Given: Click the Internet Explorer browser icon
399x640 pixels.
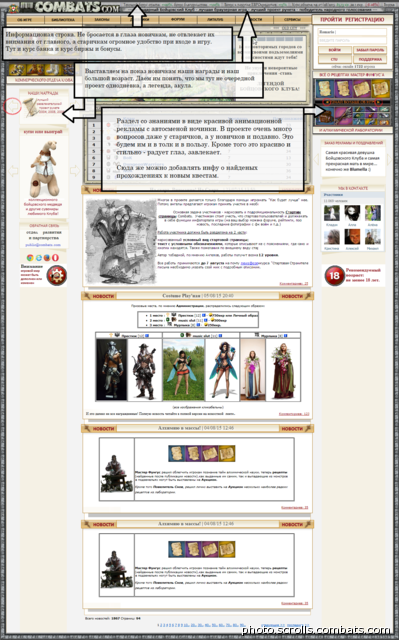Looking at the screenshot, I should pyautogui.click(x=38, y=258).
